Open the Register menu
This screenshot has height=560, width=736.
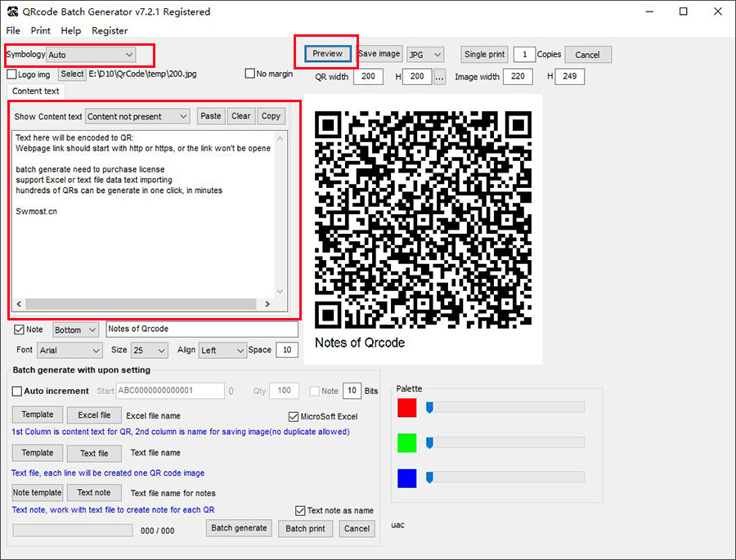110,30
